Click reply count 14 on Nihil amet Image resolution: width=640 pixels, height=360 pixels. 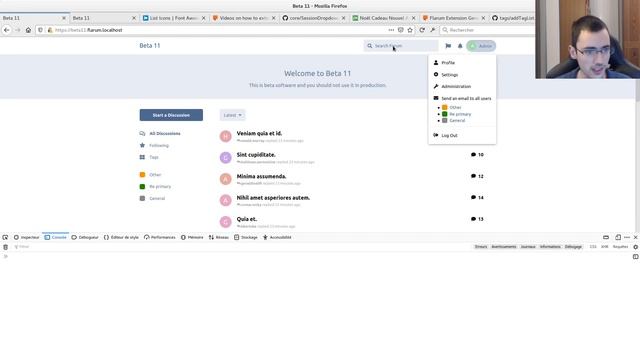tap(477, 198)
